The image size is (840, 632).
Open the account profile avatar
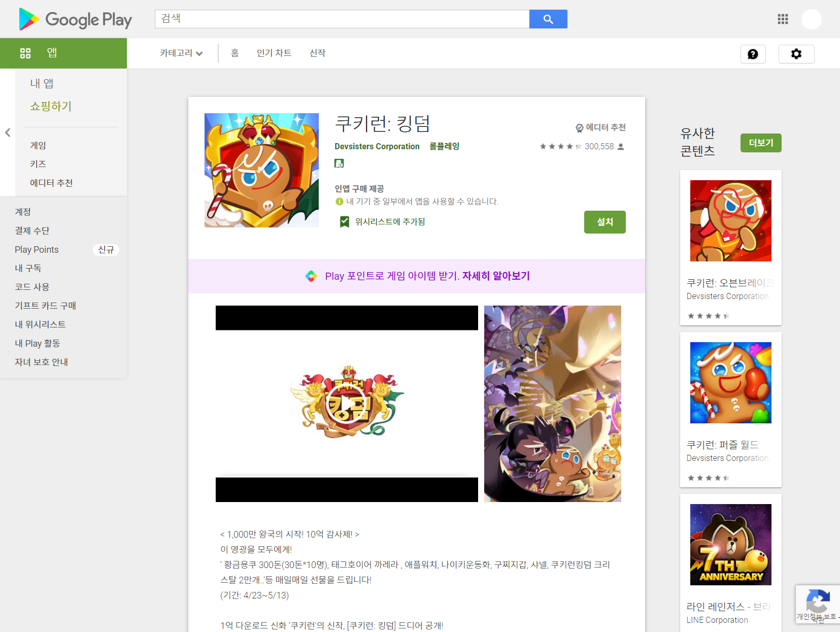click(811, 19)
